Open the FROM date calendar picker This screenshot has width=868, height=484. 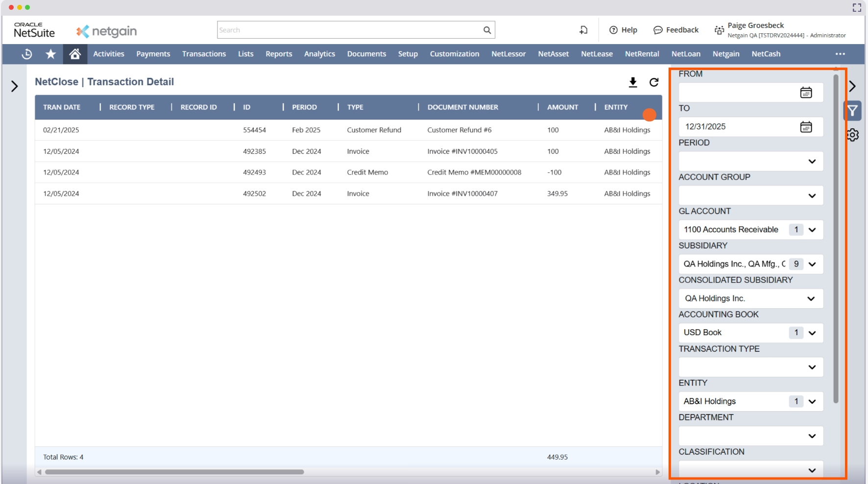[806, 92]
